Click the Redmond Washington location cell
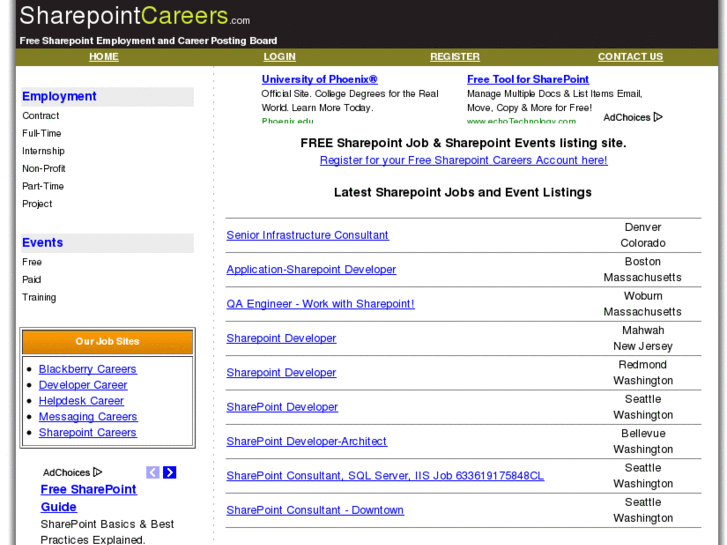Screen dimensions: 727x545 coord(643,372)
